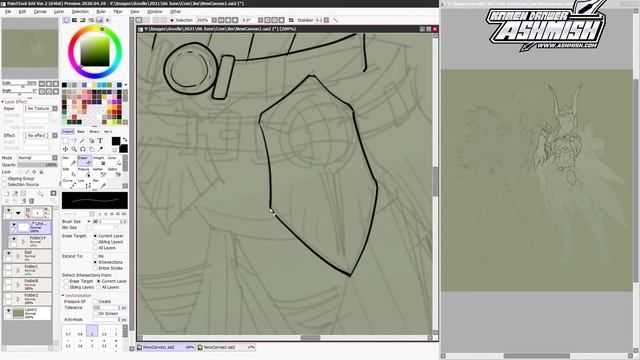Switch to second NewCanvas1.sai2 document tab
This screenshot has width=640, height=360.
pyautogui.click(x=227, y=347)
